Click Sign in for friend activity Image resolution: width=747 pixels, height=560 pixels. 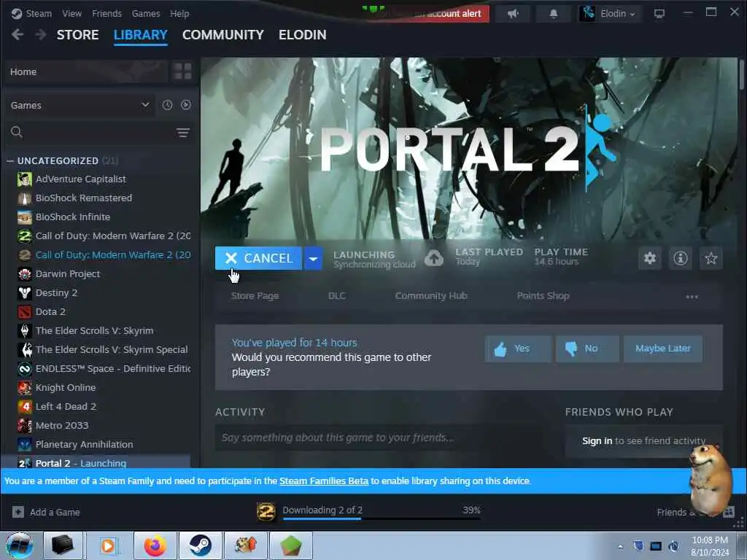597,441
